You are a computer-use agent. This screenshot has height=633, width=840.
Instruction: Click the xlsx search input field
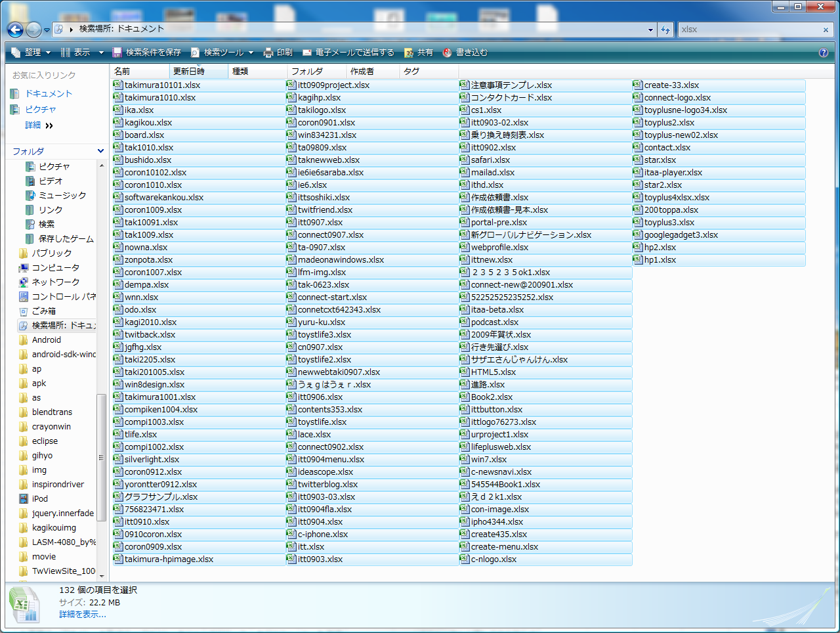pos(749,30)
